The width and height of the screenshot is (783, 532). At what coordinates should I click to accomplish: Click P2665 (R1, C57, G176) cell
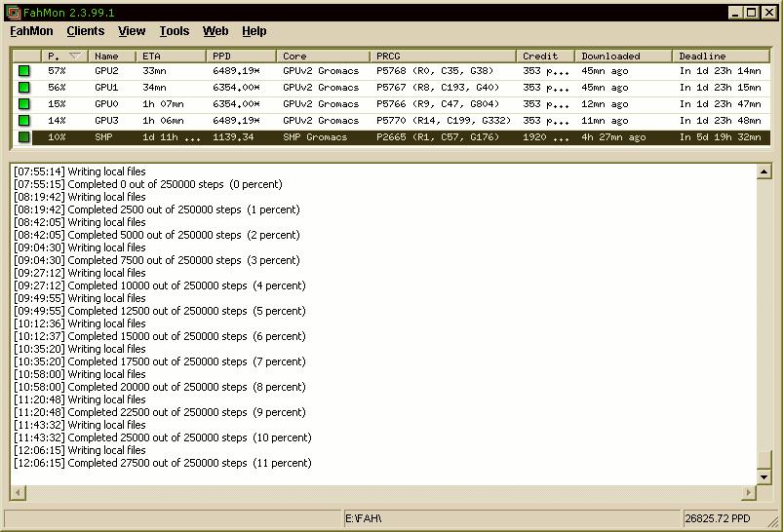438,136
